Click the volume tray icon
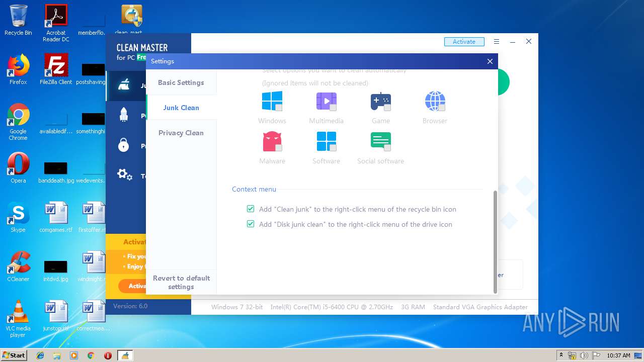Image resolution: width=644 pixels, height=362 pixels. point(584,355)
